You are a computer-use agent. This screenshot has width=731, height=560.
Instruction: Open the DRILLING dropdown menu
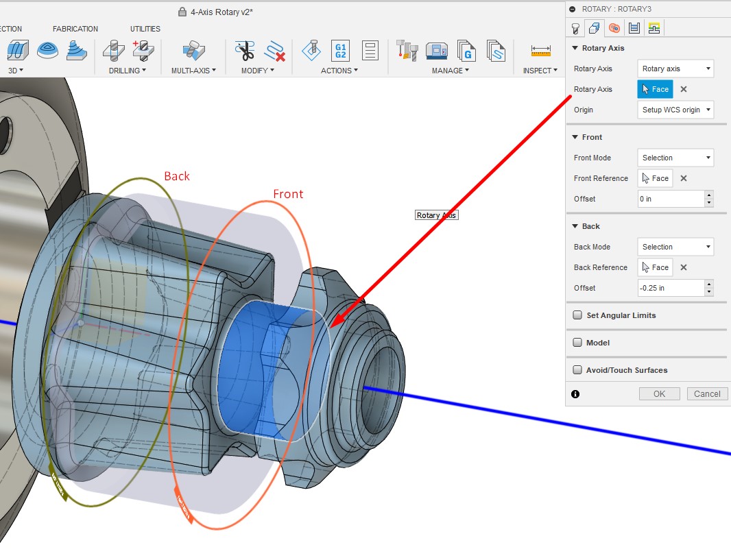128,71
